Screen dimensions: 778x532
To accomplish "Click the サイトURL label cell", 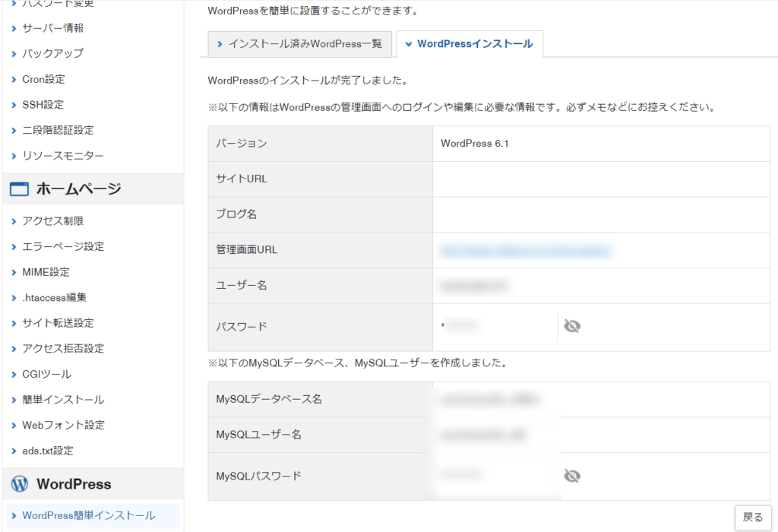I will click(321, 179).
